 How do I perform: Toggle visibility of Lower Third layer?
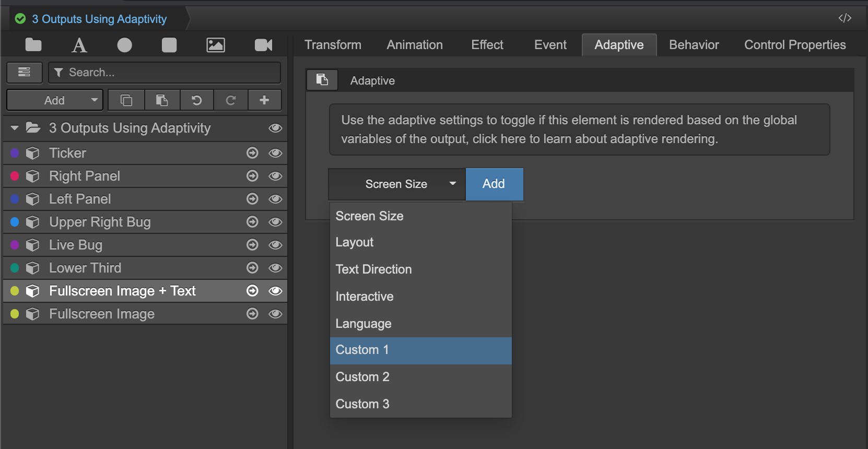tap(275, 268)
